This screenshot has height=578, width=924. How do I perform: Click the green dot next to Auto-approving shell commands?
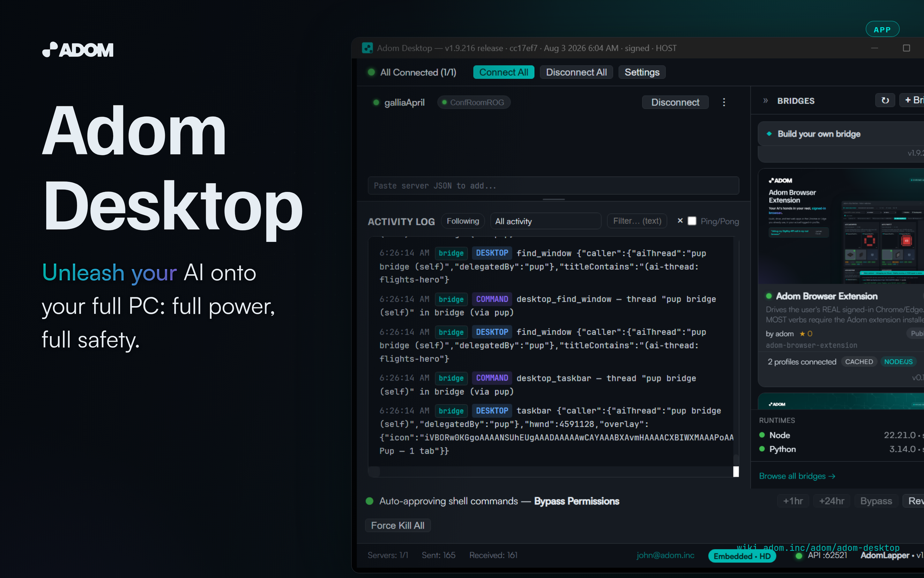(370, 501)
